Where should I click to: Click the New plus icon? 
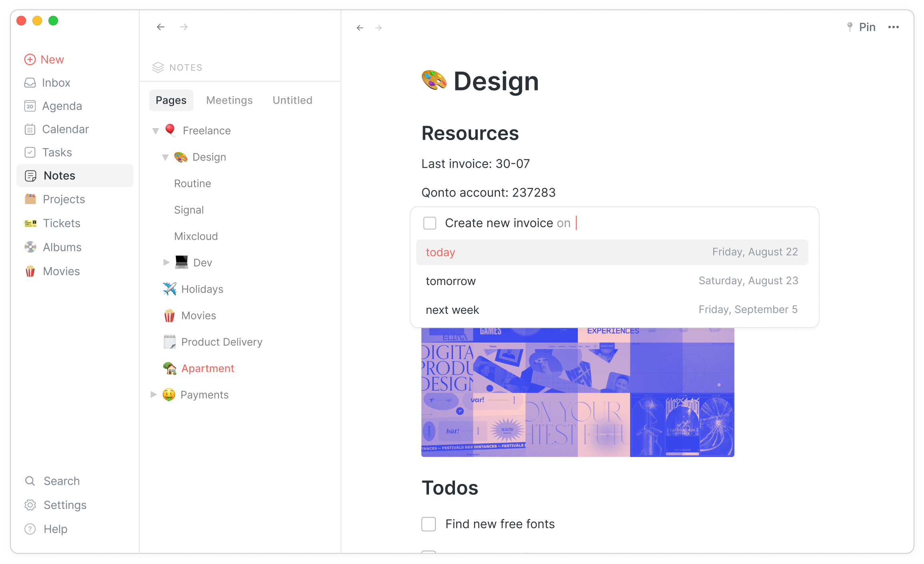[30, 60]
